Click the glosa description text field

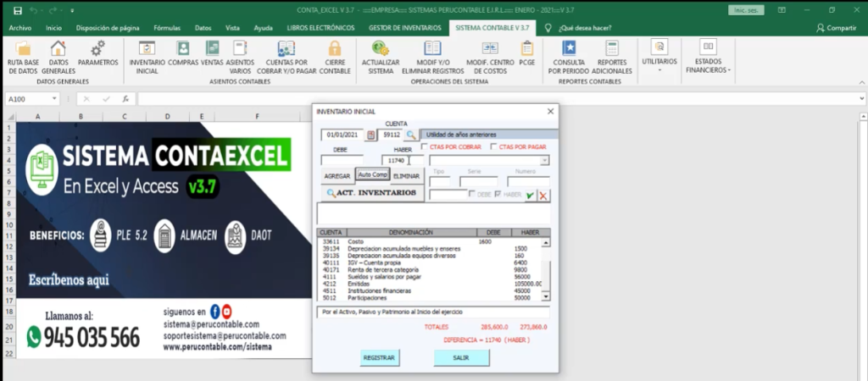pos(433,312)
